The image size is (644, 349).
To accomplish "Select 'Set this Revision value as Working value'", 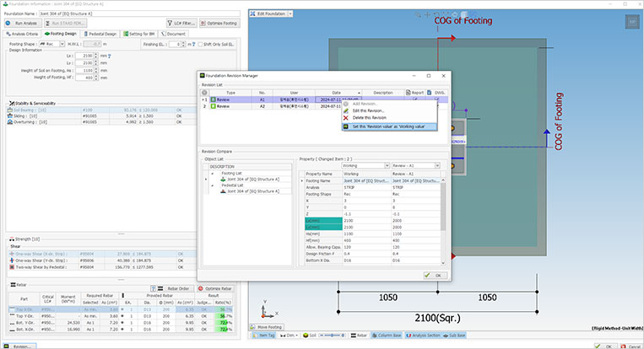I will point(389,126).
